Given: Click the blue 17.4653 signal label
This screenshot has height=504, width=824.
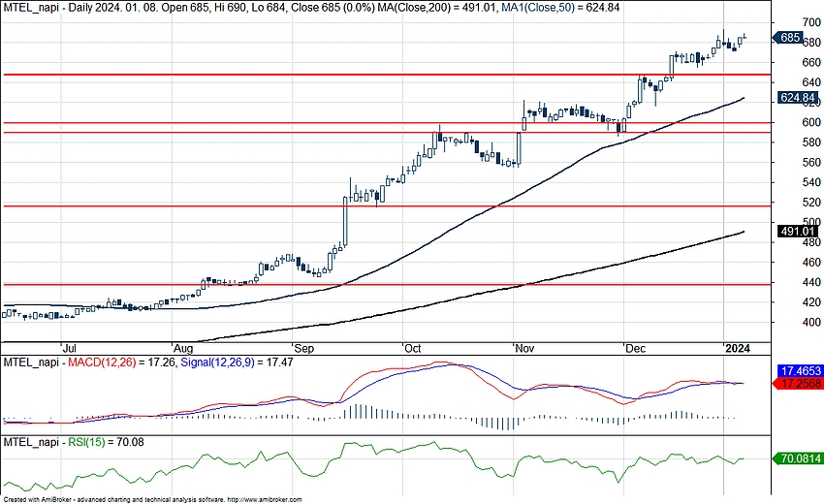Looking at the screenshot, I should (800, 371).
